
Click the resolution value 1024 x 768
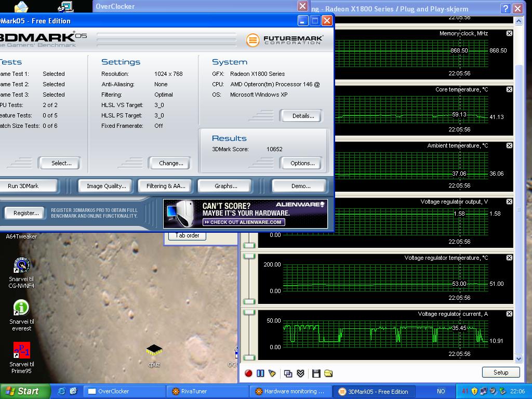tap(168, 74)
